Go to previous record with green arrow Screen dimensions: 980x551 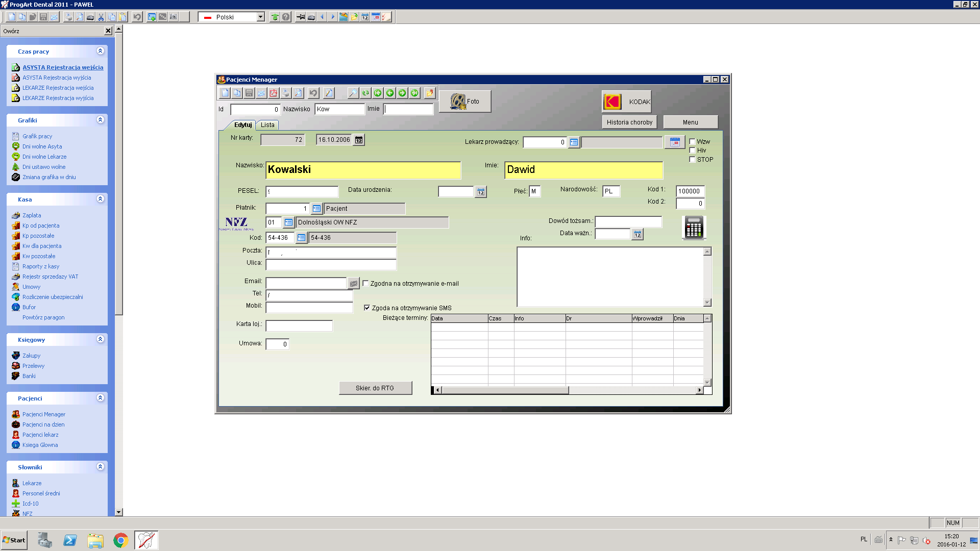click(x=390, y=93)
